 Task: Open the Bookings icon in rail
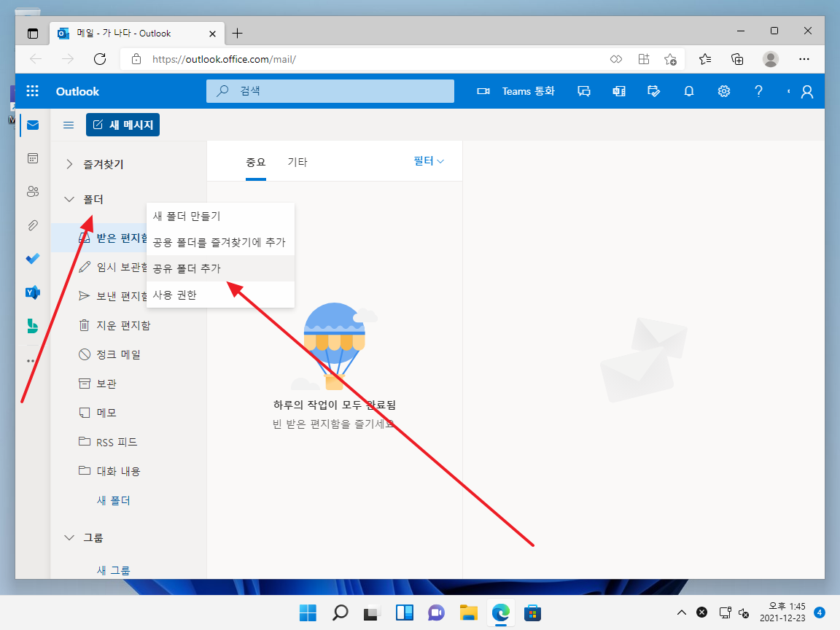33,326
